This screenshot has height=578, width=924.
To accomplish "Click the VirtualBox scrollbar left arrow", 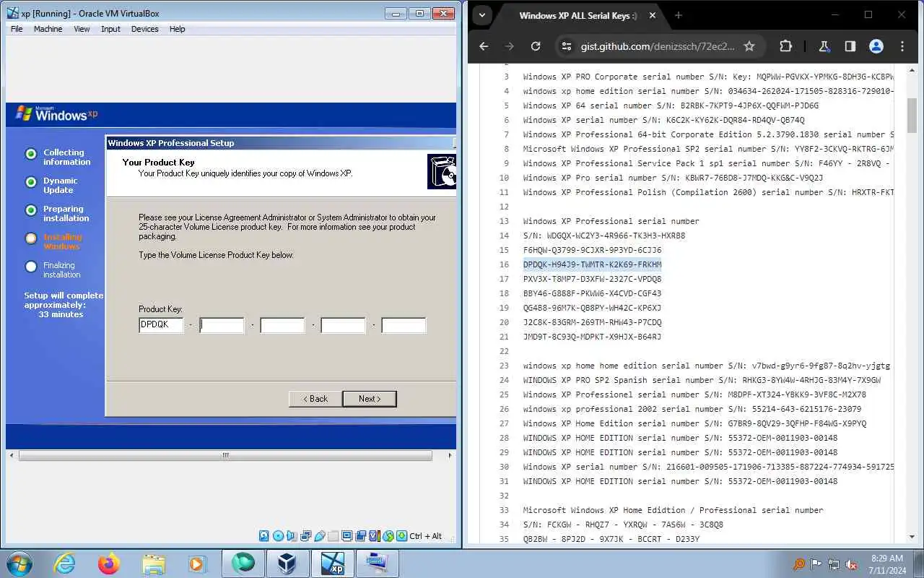I will click(x=11, y=456).
